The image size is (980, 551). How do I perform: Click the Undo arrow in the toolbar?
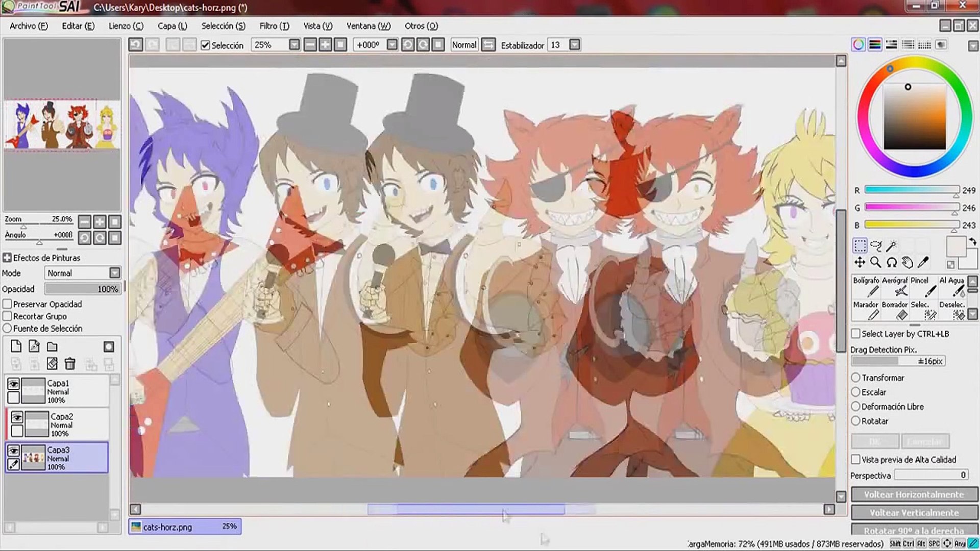coord(135,45)
